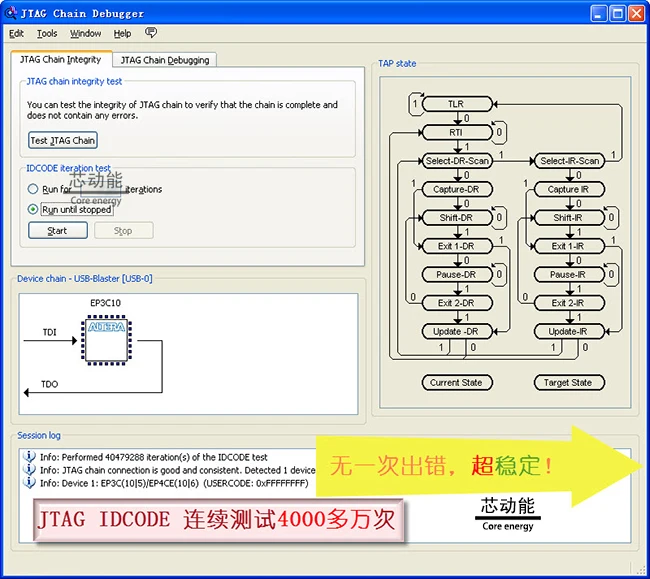Select the Capture IR state

pos(569,189)
